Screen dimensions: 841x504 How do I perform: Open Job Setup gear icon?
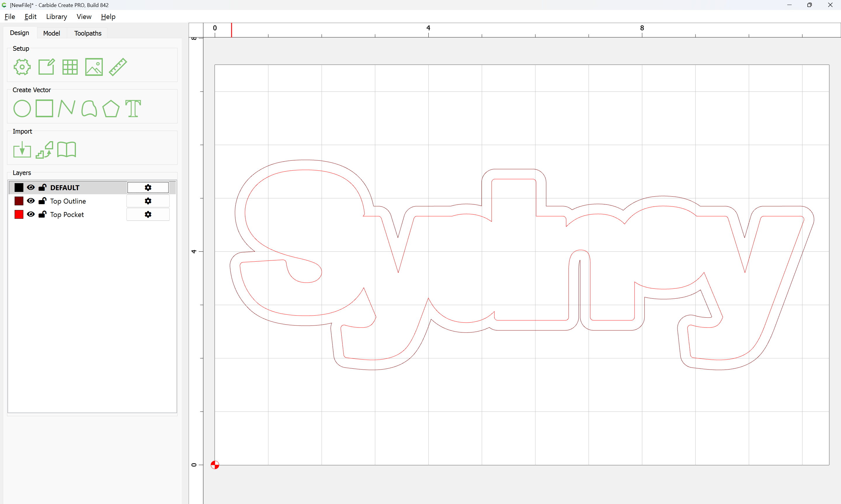(x=22, y=67)
